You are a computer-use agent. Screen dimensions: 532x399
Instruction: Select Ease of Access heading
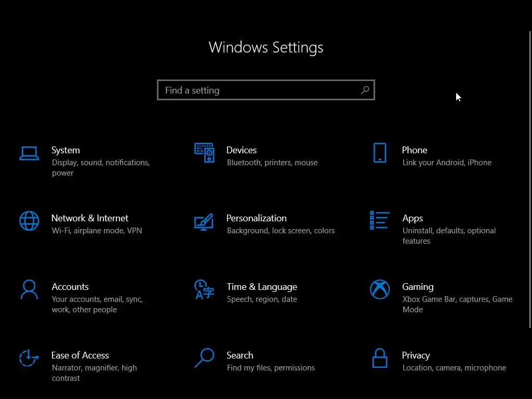(x=80, y=355)
